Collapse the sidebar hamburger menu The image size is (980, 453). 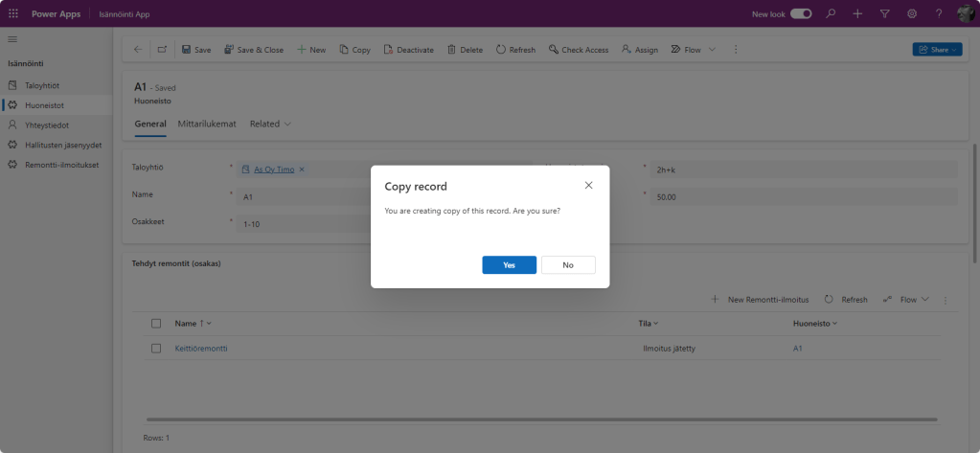(12, 38)
